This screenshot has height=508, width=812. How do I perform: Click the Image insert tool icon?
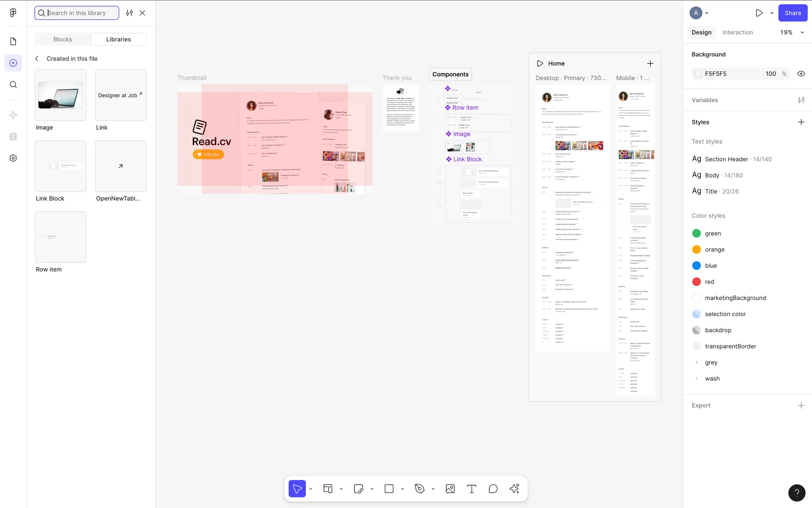click(450, 489)
